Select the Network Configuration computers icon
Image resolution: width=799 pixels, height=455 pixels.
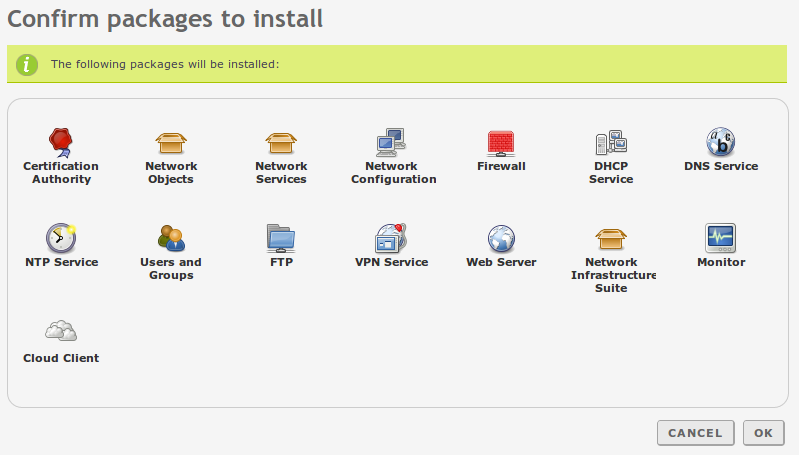(x=391, y=141)
